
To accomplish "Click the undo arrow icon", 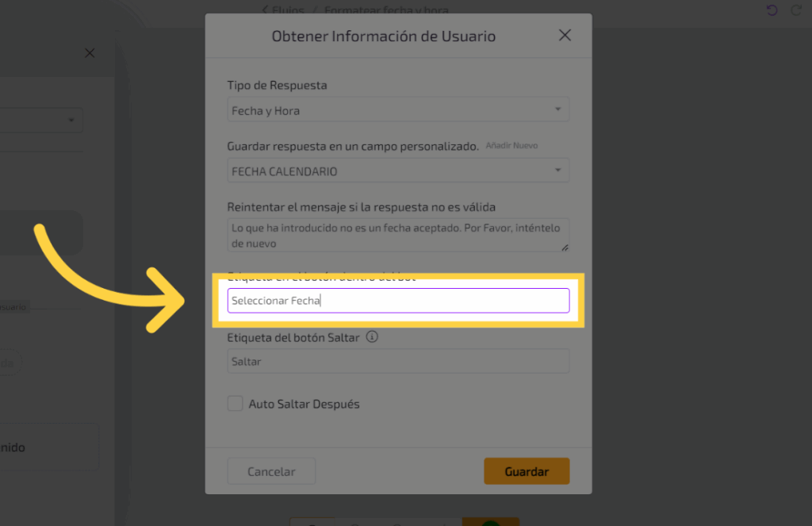I will [x=772, y=10].
